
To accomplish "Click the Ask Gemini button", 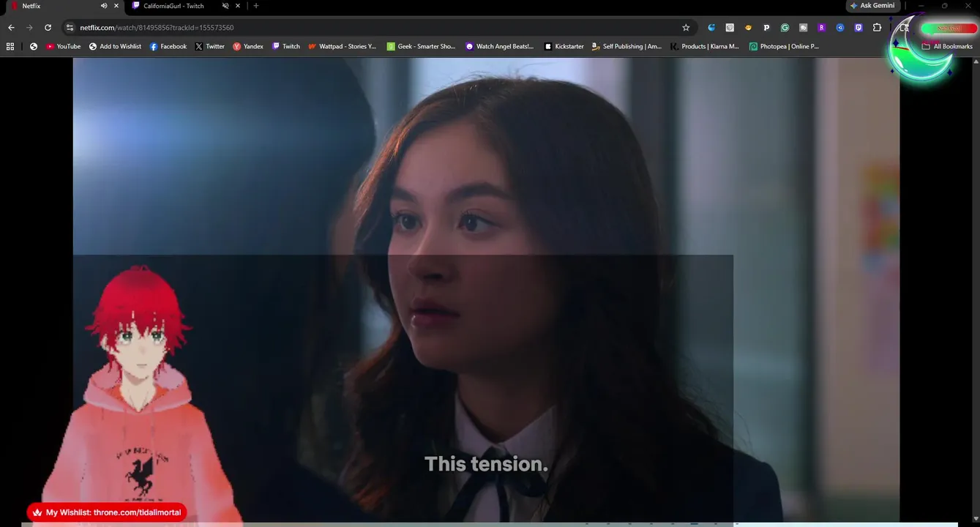I will tap(872, 6).
